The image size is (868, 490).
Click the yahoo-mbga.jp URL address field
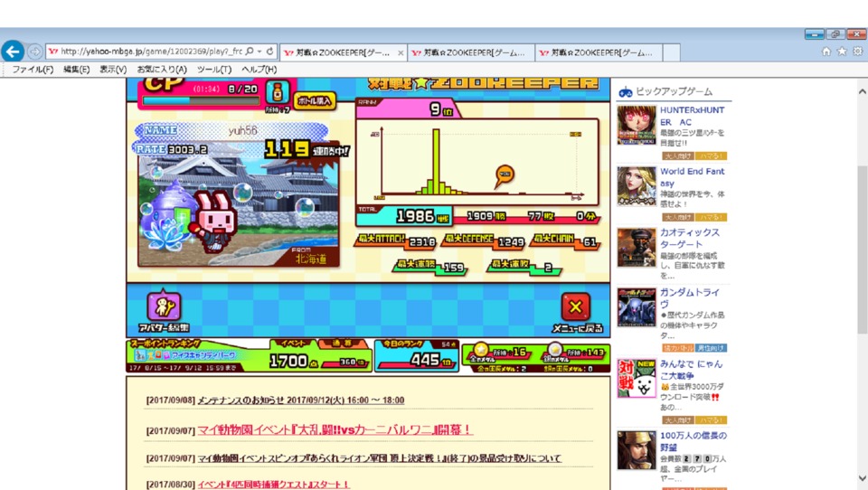coord(151,52)
